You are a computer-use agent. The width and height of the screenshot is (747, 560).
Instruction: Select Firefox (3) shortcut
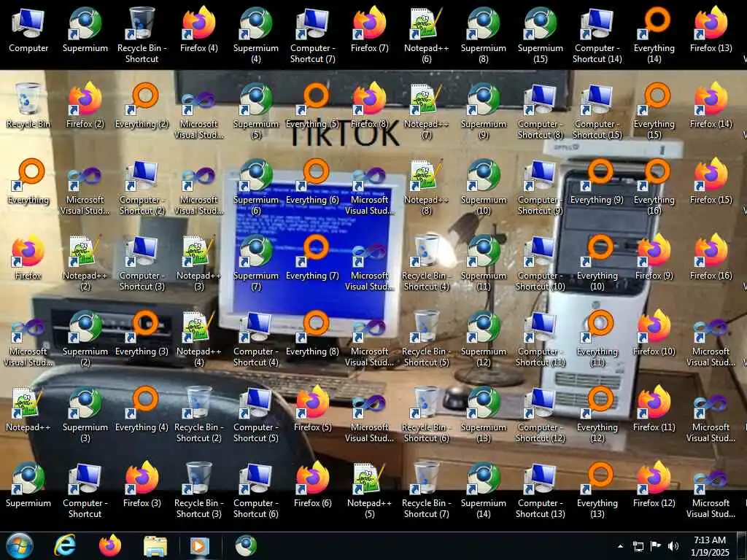tap(142, 484)
